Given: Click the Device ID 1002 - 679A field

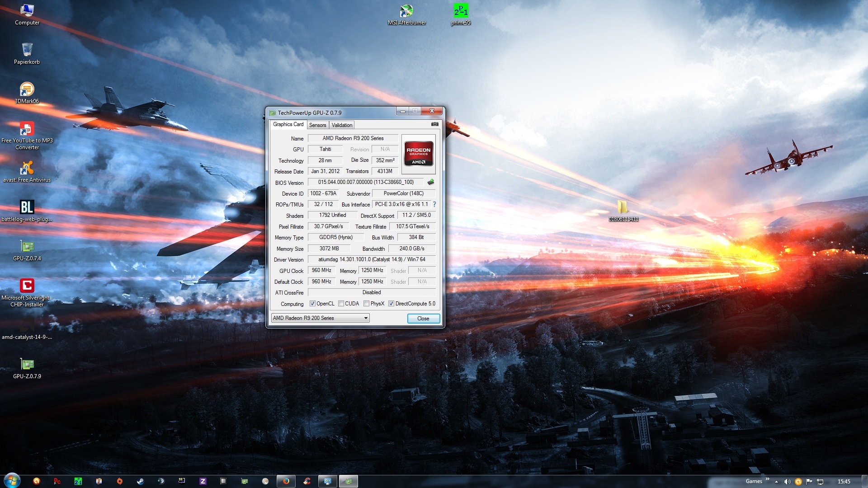Looking at the screenshot, I should [323, 193].
